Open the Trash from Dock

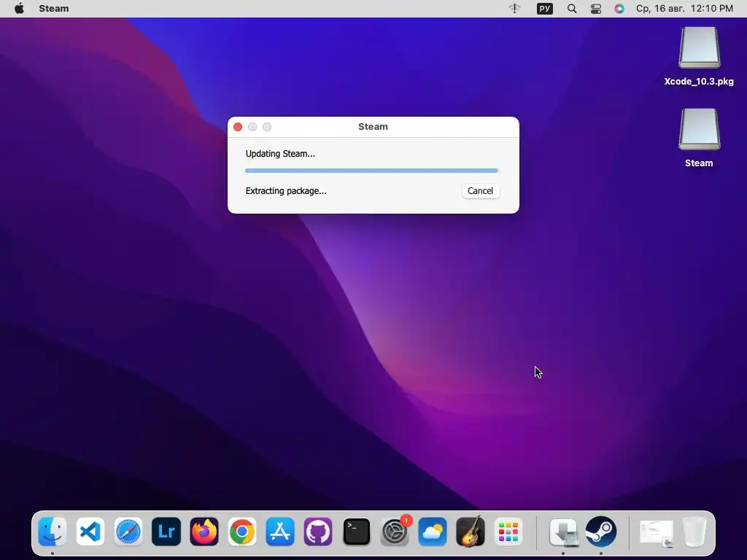(x=694, y=532)
